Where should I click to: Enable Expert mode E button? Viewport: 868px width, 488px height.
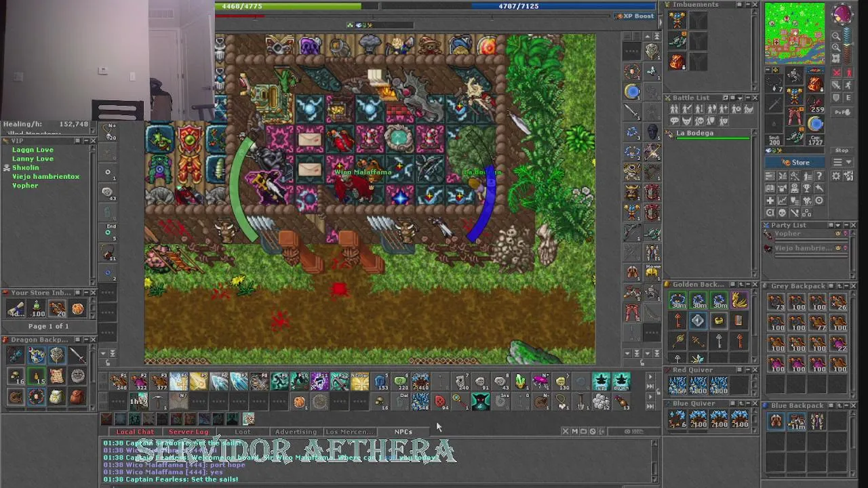pos(848,98)
